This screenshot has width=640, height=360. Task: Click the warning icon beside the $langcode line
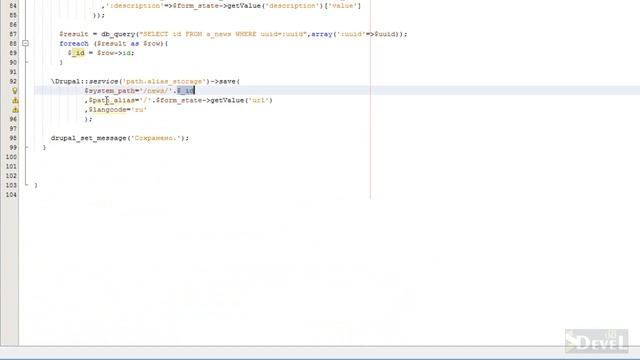15,110
